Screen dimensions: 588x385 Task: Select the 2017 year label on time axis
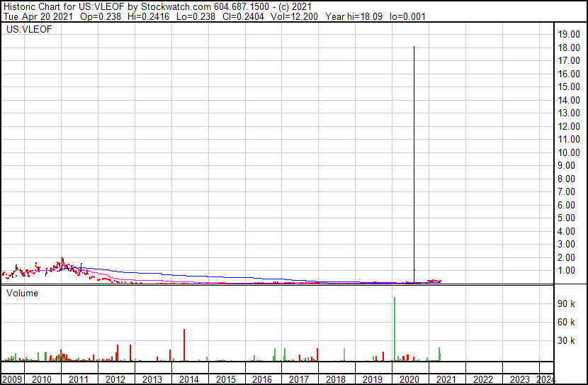299,379
